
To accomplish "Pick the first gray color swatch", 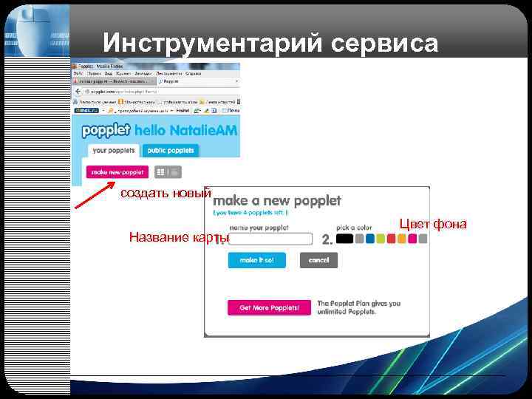I will (x=359, y=239).
